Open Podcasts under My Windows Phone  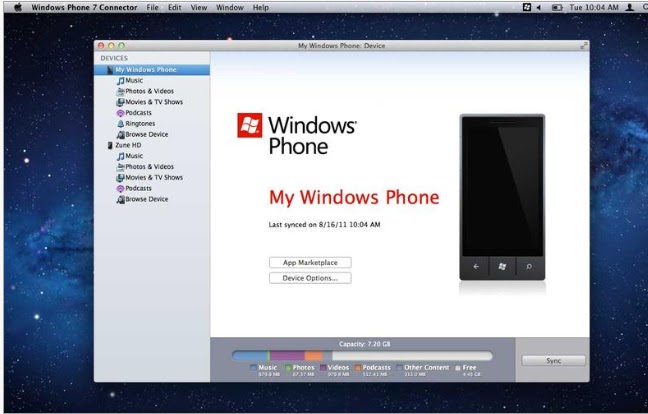point(133,112)
